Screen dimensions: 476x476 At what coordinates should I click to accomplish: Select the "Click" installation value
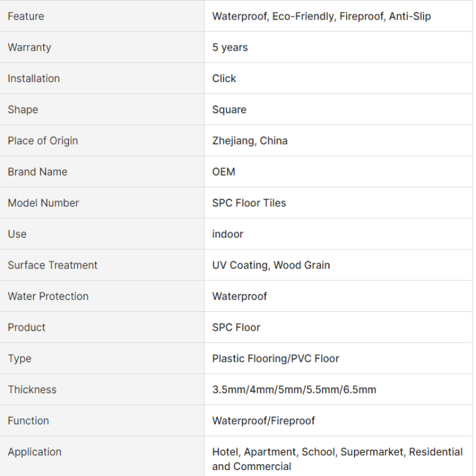pos(224,79)
